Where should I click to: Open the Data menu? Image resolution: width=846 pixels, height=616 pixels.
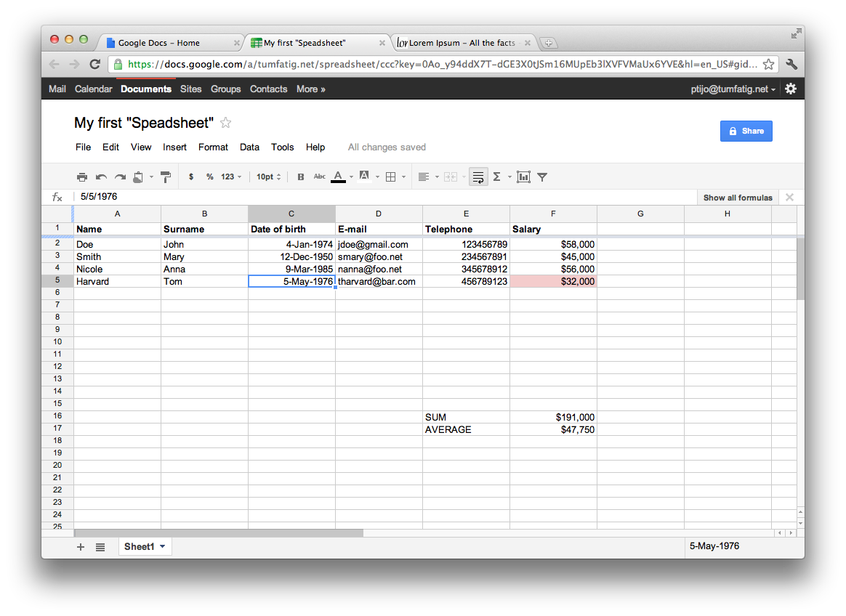coord(249,147)
